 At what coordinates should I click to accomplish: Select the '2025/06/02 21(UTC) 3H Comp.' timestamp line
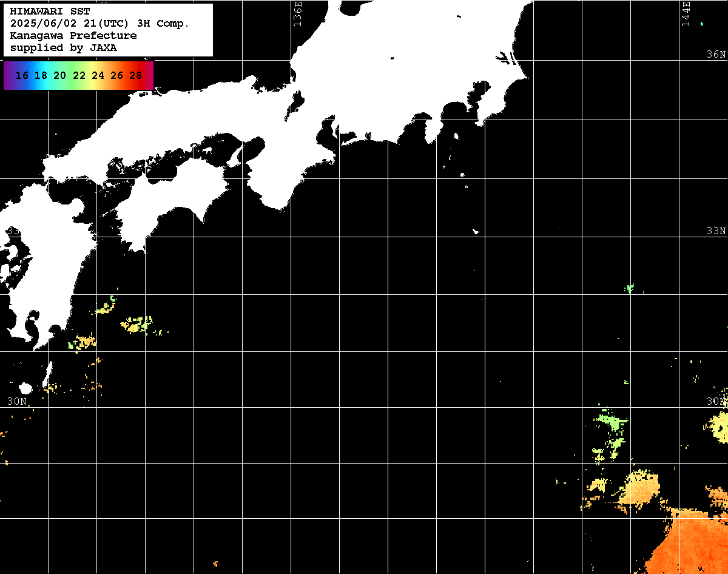pos(100,24)
